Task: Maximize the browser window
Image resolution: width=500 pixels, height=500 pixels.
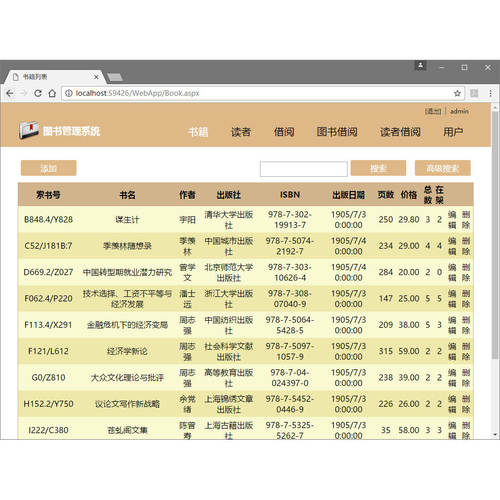Action: coord(464,68)
